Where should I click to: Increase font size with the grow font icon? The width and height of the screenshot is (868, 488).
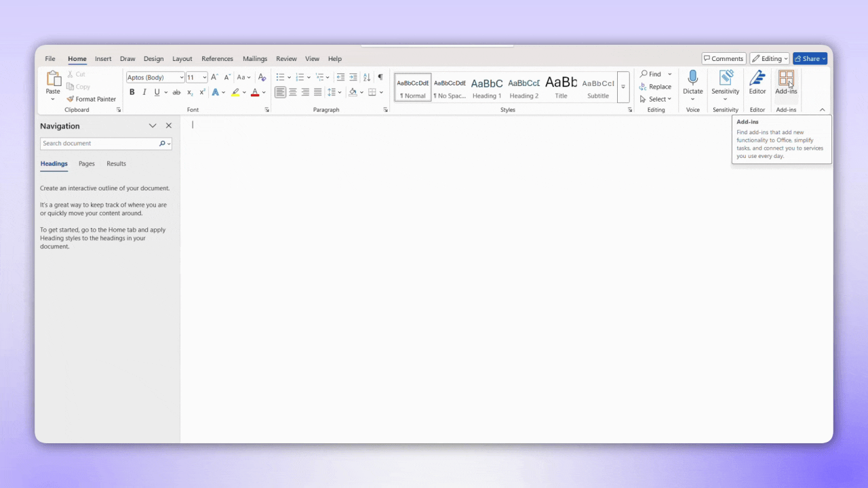[214, 77]
